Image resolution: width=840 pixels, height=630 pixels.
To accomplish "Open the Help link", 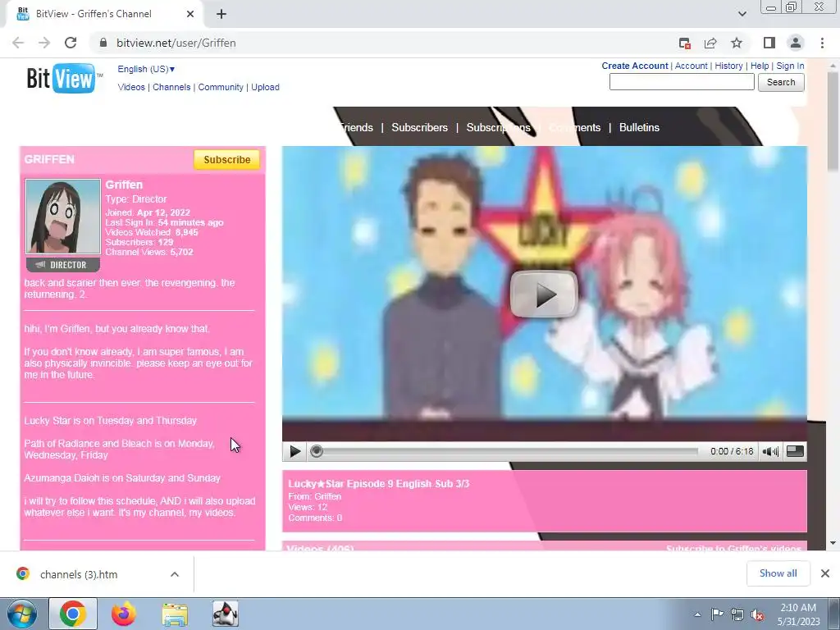I will [x=760, y=66].
